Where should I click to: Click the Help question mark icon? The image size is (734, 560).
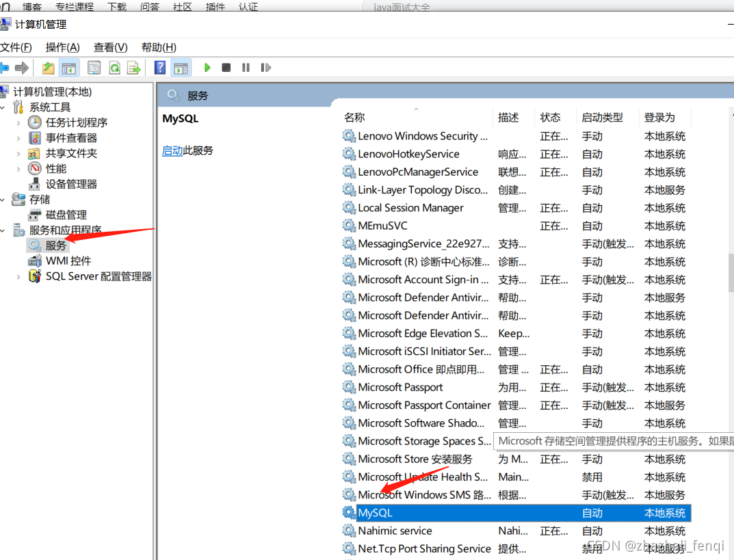coord(159,68)
